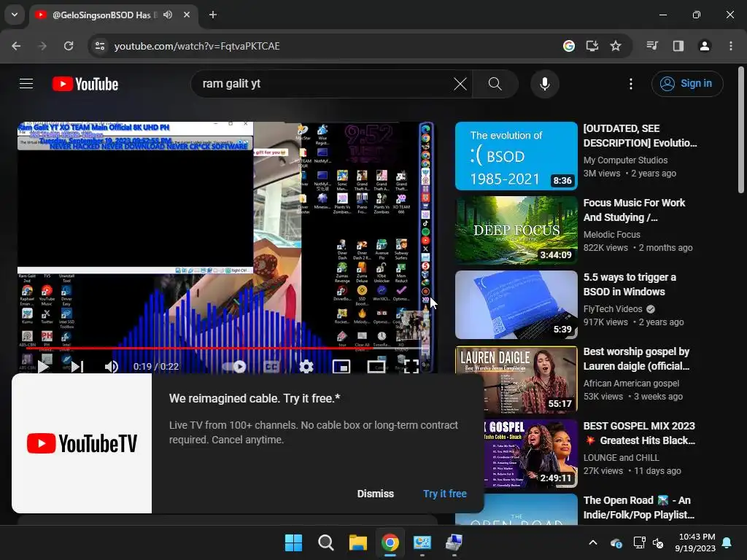
Task: Open the tab search dropdown
Action: [x=15, y=15]
